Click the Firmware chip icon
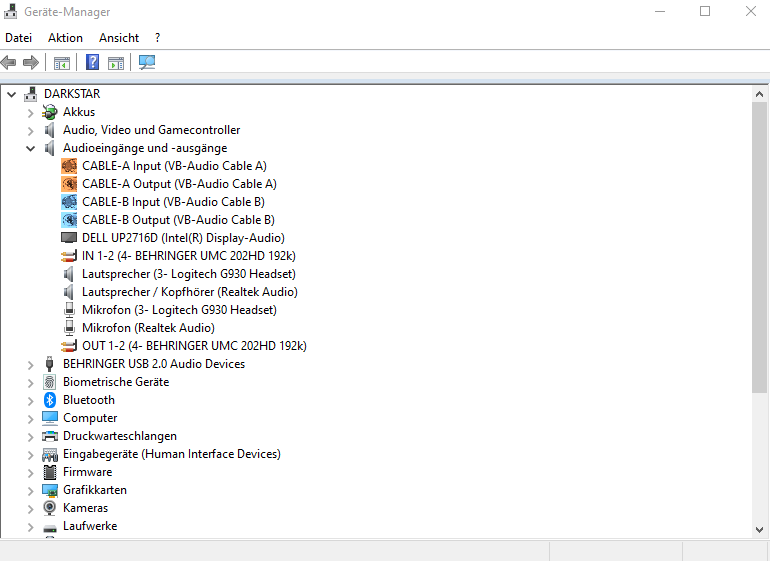Screen dimensions: 770x561 coord(50,472)
